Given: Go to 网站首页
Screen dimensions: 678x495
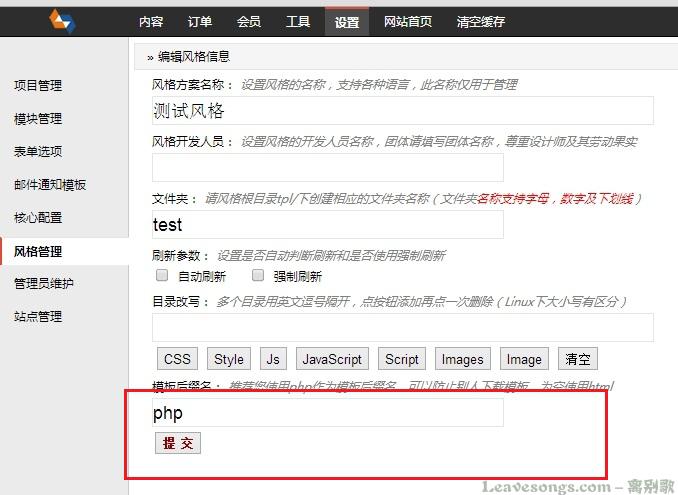Looking at the screenshot, I should (408, 22).
